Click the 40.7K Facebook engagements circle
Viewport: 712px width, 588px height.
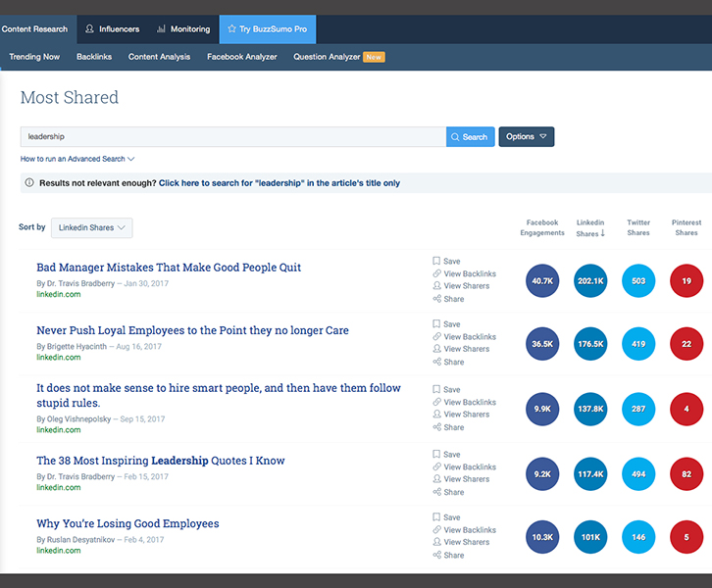[542, 281]
